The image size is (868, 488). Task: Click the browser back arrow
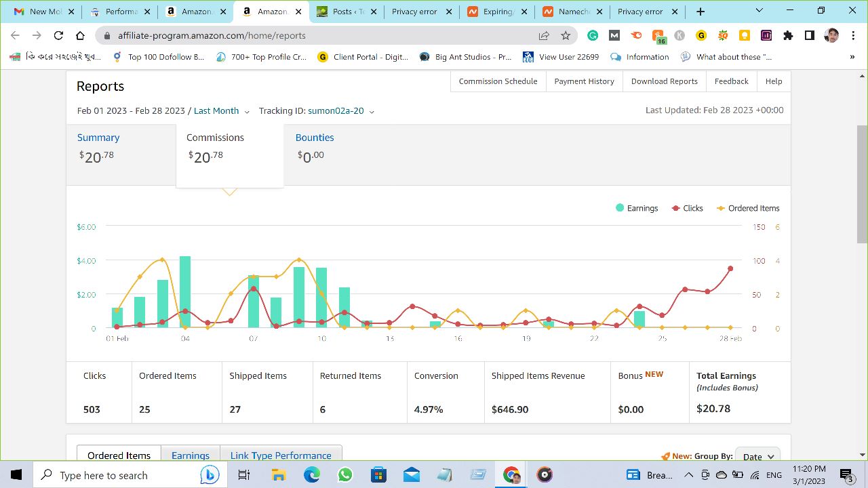click(x=15, y=36)
